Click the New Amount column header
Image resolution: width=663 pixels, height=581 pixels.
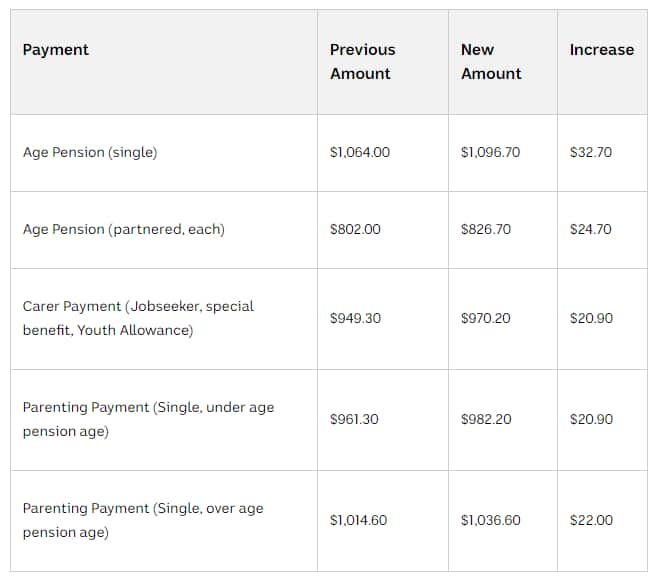click(490, 61)
